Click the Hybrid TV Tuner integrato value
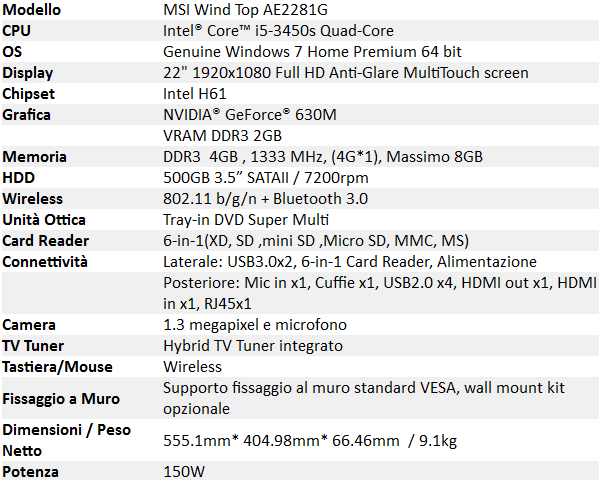The image size is (599, 480). (253, 346)
